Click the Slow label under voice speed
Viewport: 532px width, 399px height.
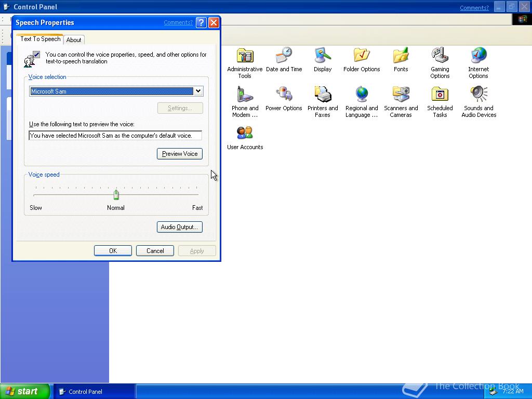[x=36, y=208]
